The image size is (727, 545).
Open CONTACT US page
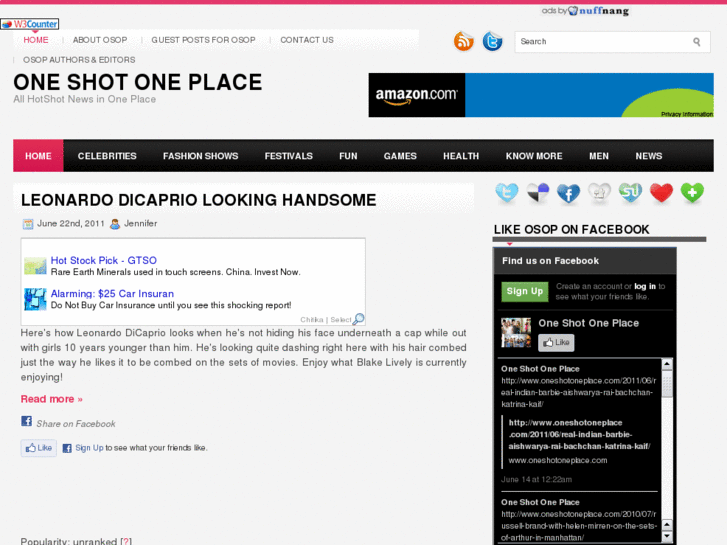tap(306, 40)
